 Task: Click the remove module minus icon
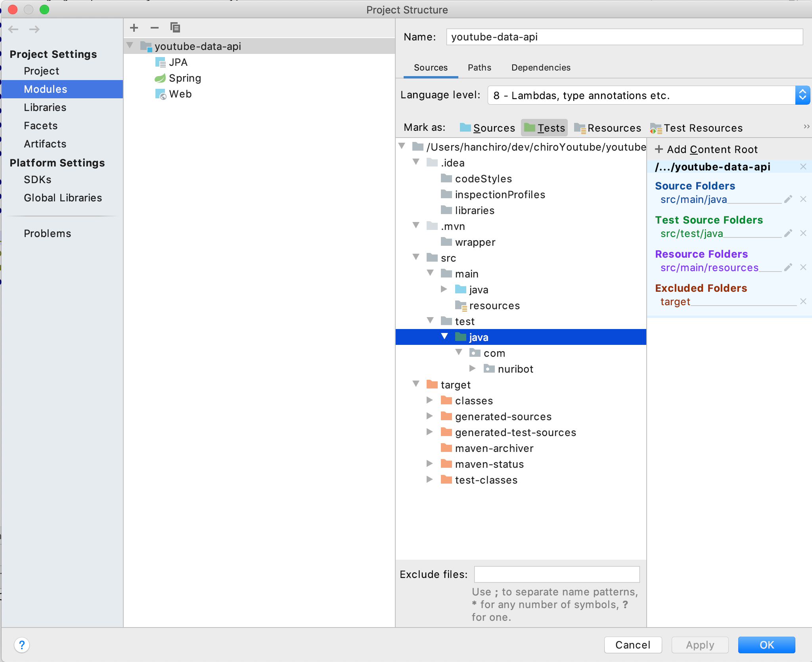pyautogui.click(x=155, y=28)
